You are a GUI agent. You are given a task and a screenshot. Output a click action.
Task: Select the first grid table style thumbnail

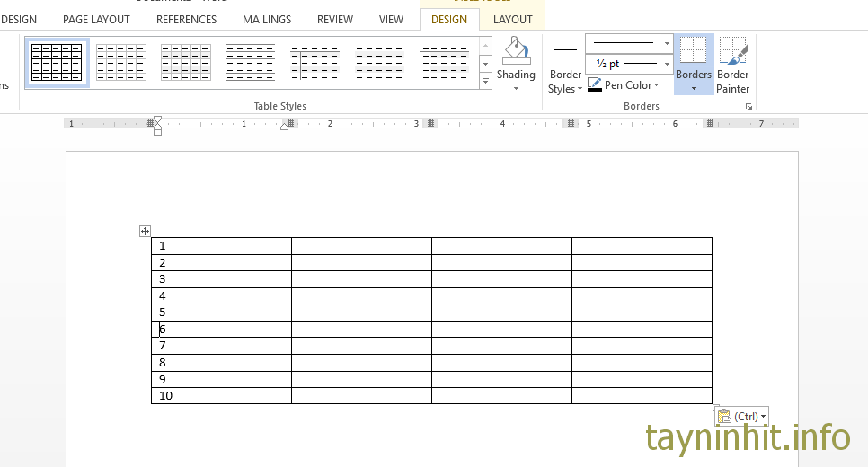[x=57, y=63]
